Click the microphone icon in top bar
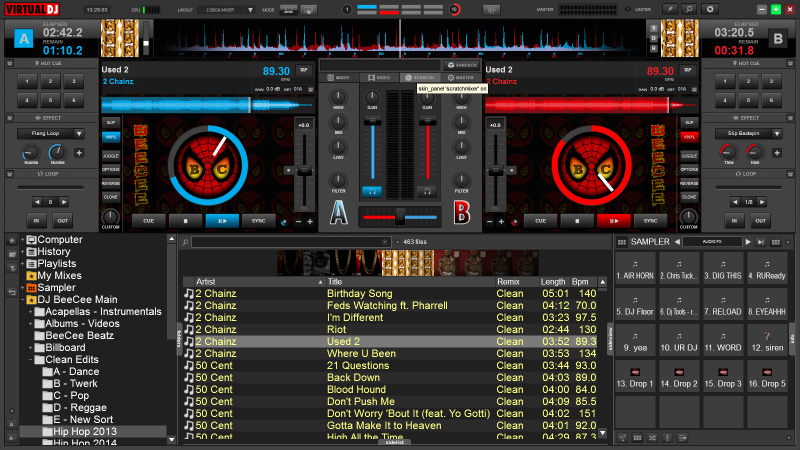 [669, 9]
